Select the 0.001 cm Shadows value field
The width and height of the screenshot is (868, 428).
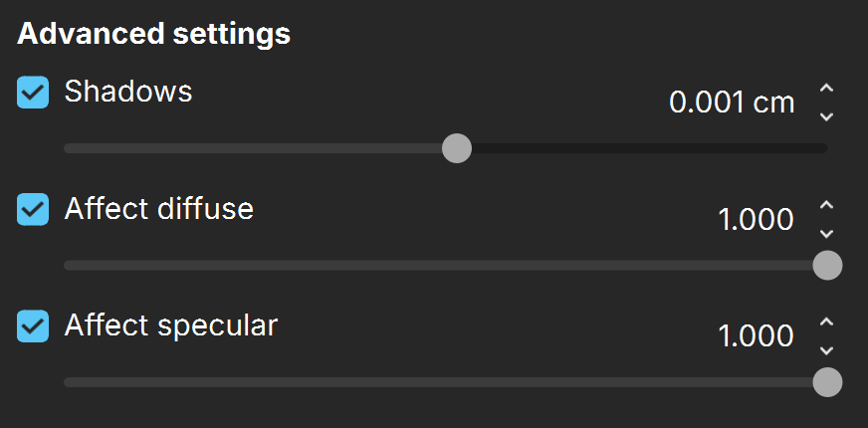[x=732, y=103]
